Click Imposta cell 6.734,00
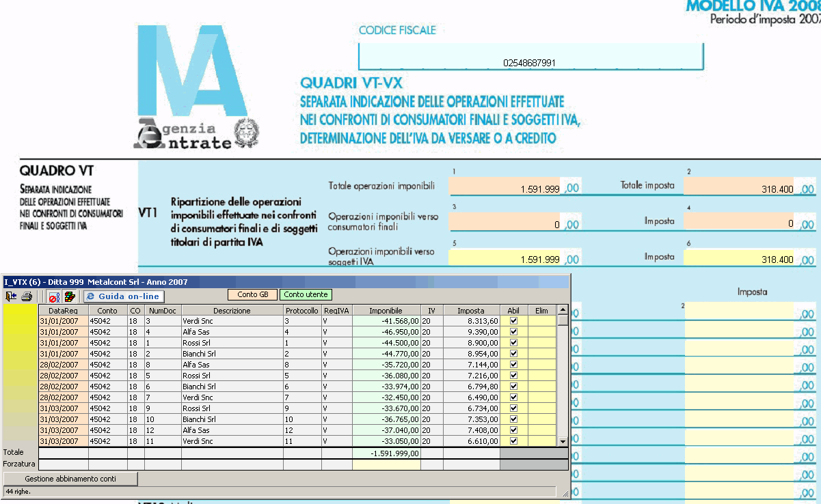Viewport: 821px width, 504px height. [472, 408]
